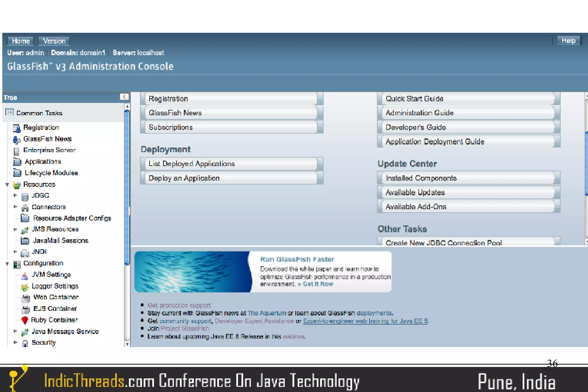Click the Logger Settings icon
This screenshot has width=588, height=392.
coord(25,287)
